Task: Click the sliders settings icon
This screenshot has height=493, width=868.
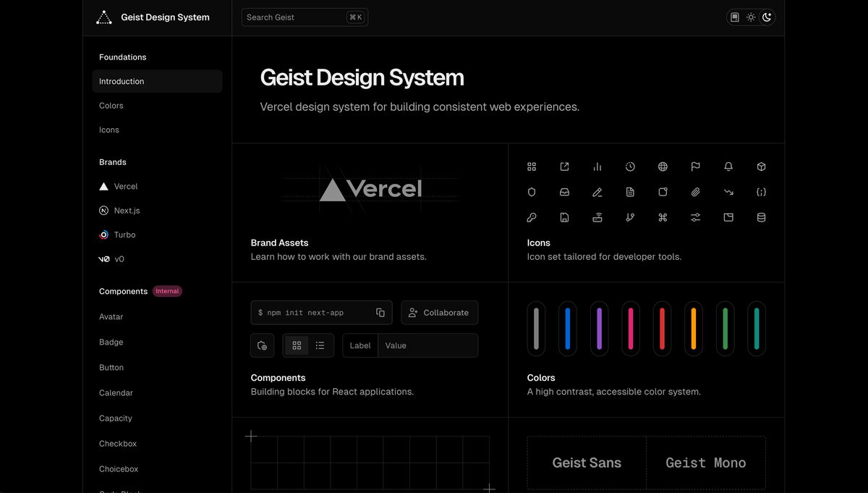Action: tap(695, 217)
